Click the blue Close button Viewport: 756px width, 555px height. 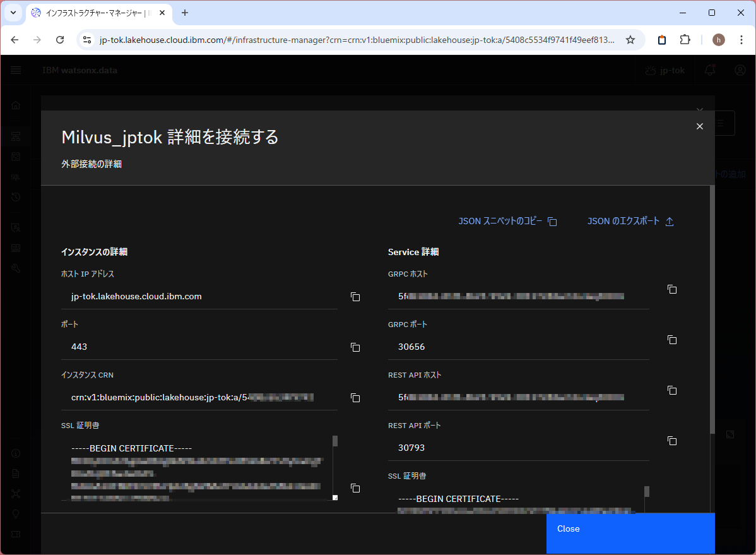click(630, 534)
